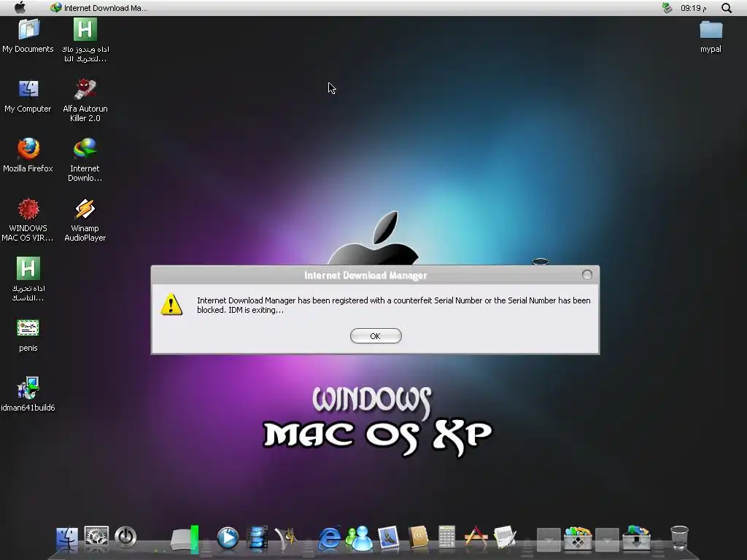Click the 09:19 clock
Image resolution: width=747 pixels, height=560 pixels.
pos(693,7)
